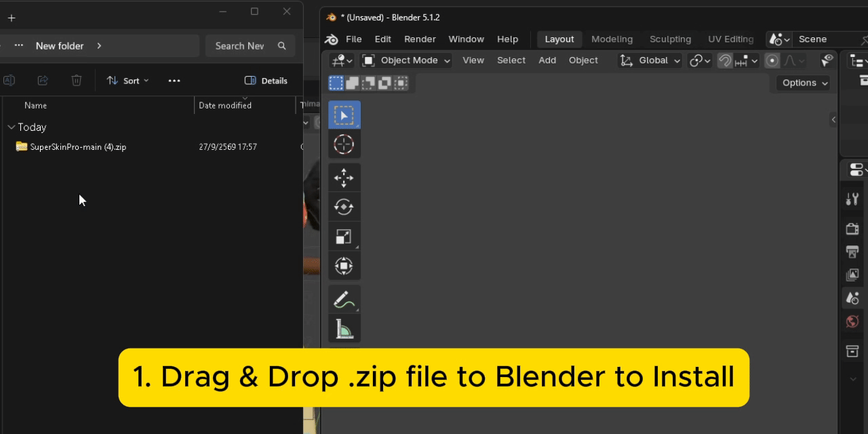The image size is (868, 434).
Task: Click the New folder breadcrumb
Action: pyautogui.click(x=60, y=46)
